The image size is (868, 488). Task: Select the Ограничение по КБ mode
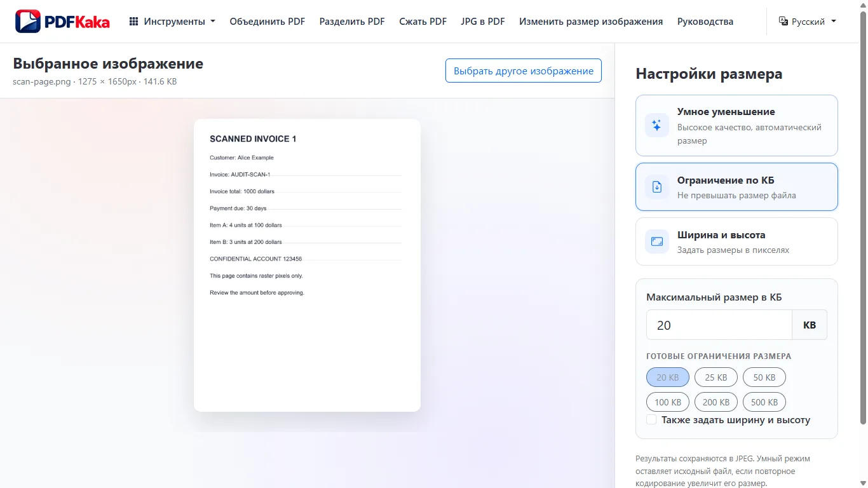[736, 187]
